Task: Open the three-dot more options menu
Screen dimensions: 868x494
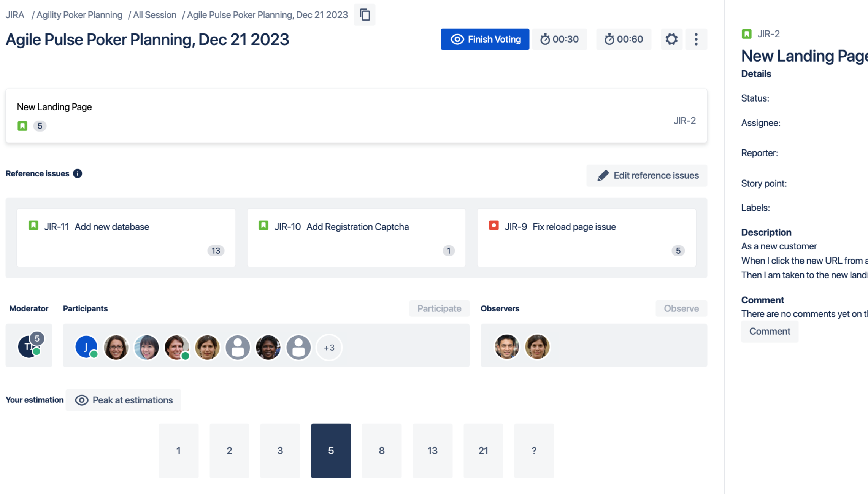Action: (696, 39)
